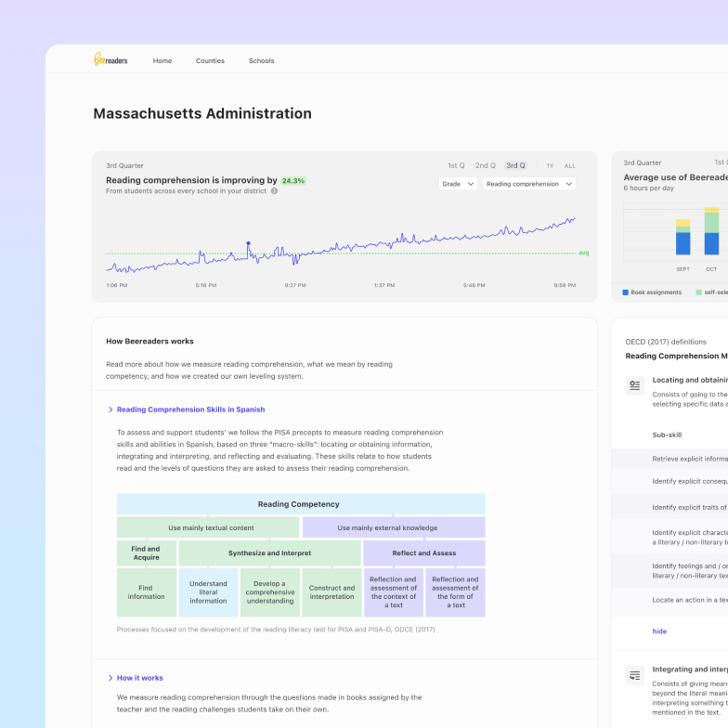
Task: Show ALL time range on chart
Action: point(570,166)
